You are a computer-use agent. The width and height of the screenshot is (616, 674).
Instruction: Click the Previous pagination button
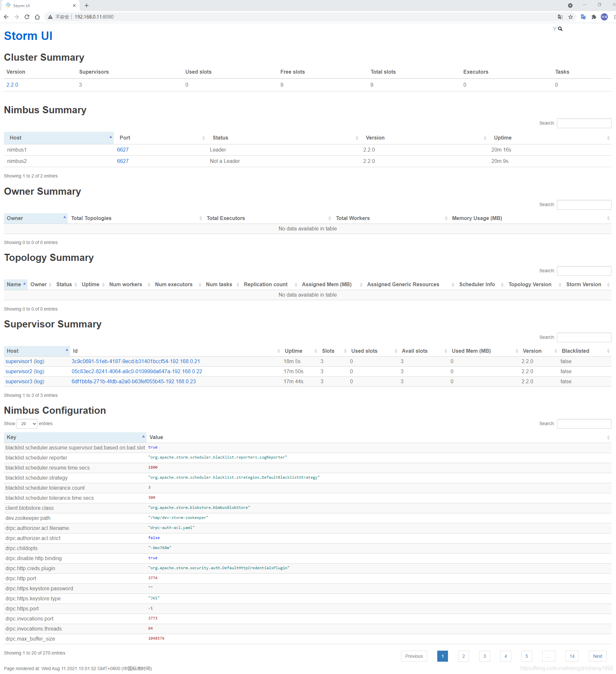click(x=414, y=656)
